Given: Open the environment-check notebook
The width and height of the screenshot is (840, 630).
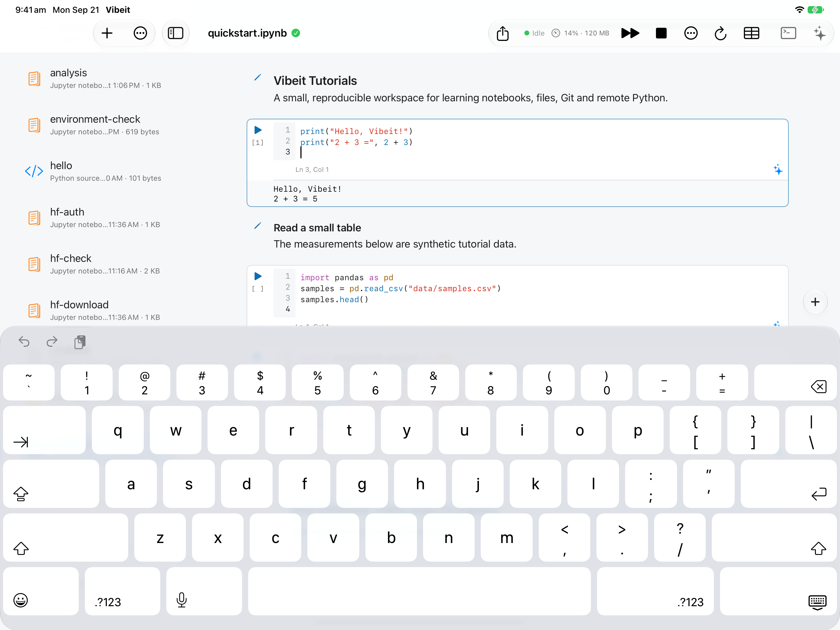Looking at the screenshot, I should point(114,125).
